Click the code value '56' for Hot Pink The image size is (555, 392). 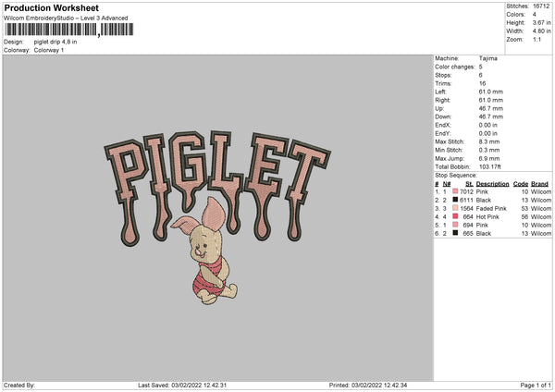point(524,216)
